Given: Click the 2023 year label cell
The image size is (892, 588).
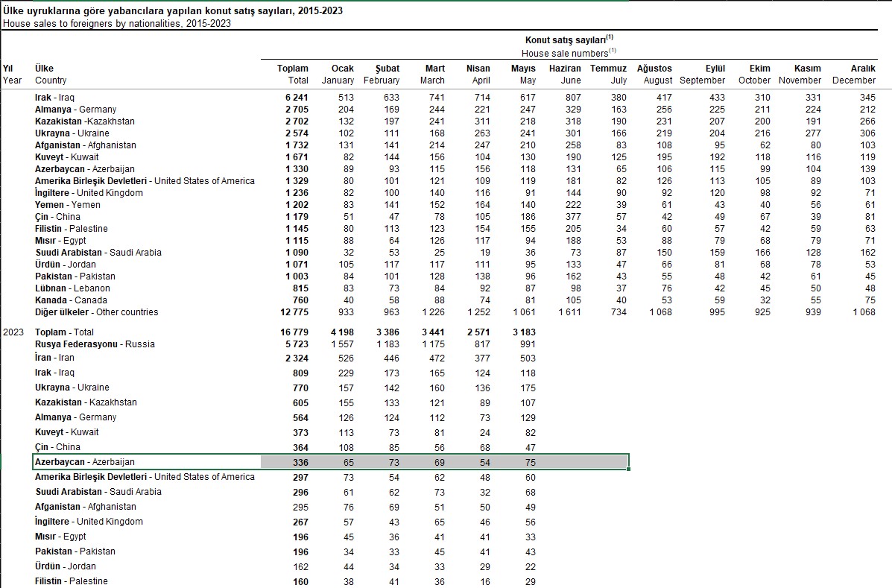Looking at the screenshot, I should (13, 332).
